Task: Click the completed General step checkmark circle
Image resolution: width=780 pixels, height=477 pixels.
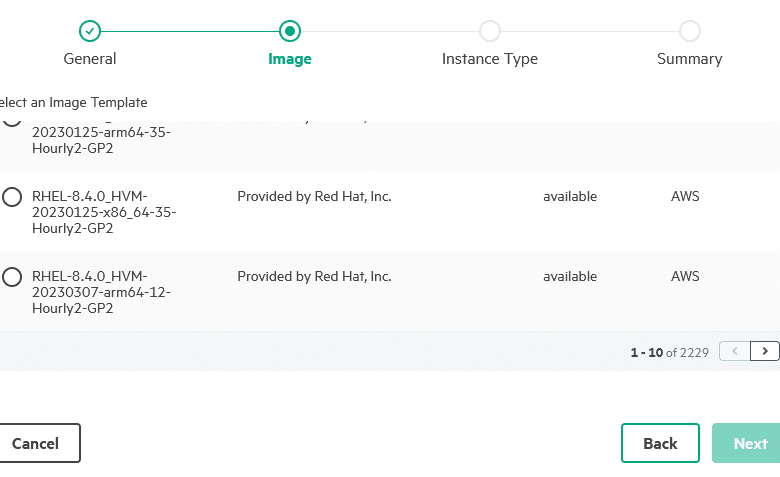Action: 90,31
